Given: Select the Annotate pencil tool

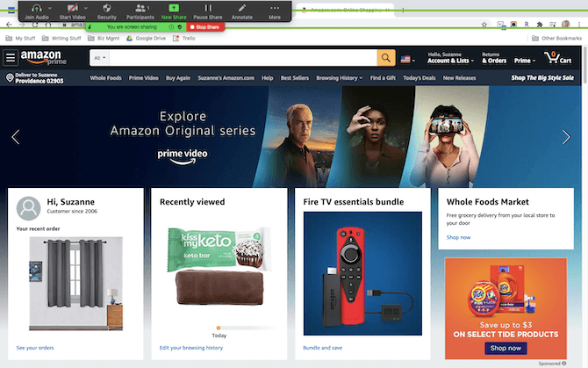Looking at the screenshot, I should point(242,8).
